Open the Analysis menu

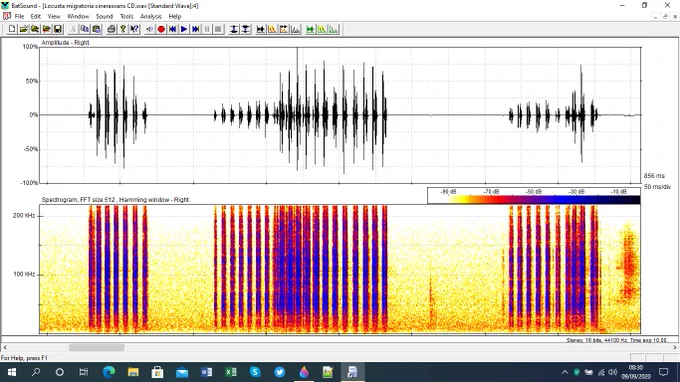pyautogui.click(x=151, y=16)
